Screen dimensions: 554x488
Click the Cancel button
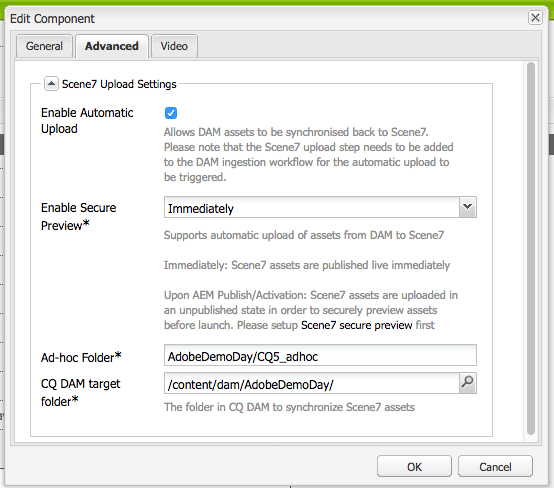pos(495,466)
